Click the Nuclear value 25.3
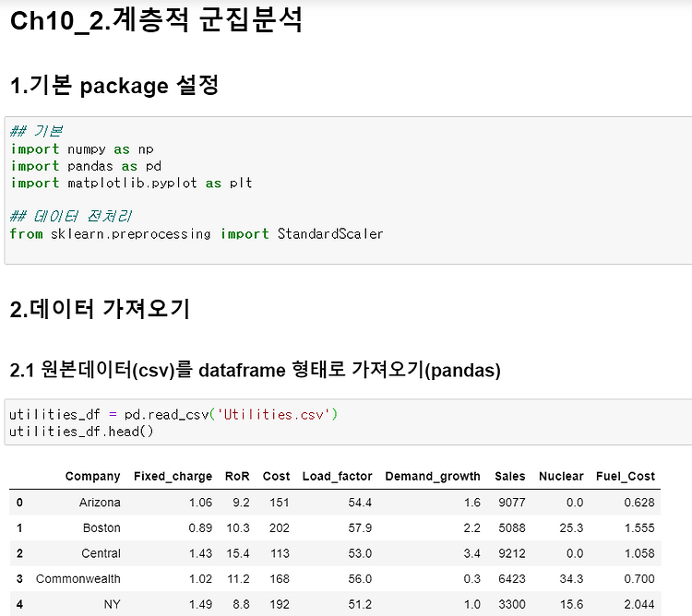 (x=571, y=527)
